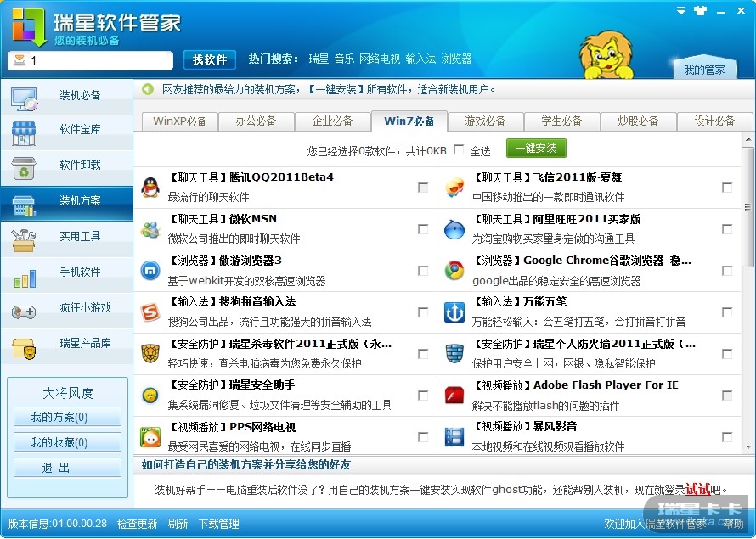Click the search box dropdown icon
This screenshot has width=756, height=539.
click(20, 59)
